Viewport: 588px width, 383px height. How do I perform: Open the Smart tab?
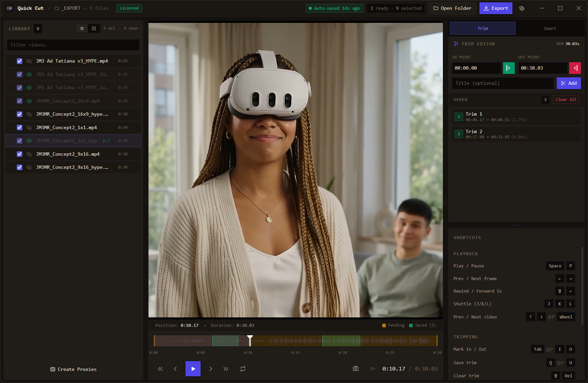click(x=550, y=28)
